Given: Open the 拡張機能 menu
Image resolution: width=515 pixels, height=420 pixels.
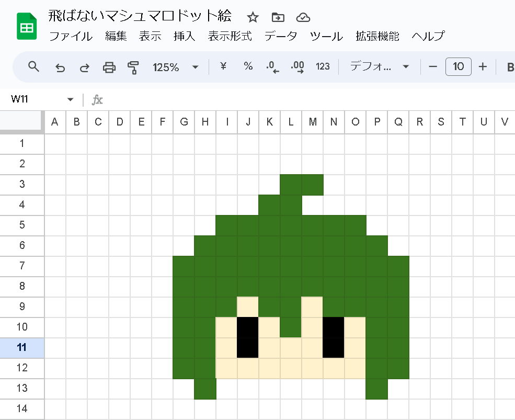Looking at the screenshot, I should pyautogui.click(x=377, y=36).
